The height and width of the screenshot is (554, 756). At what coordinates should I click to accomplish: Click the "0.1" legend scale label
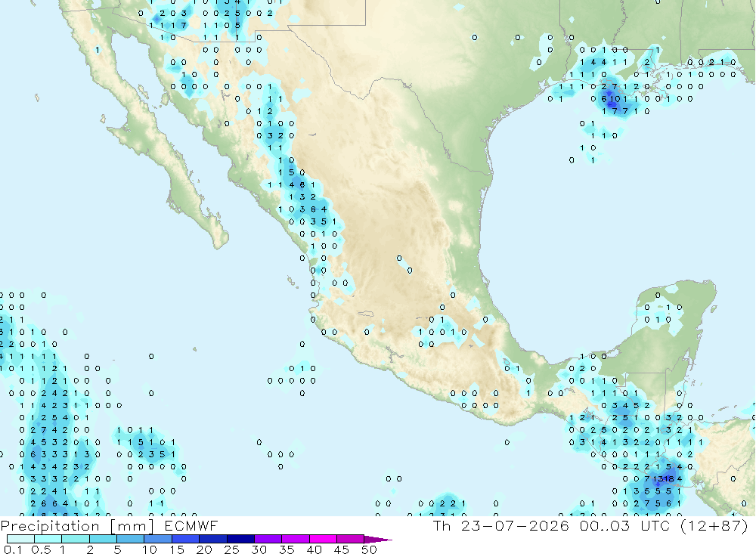click(x=13, y=549)
